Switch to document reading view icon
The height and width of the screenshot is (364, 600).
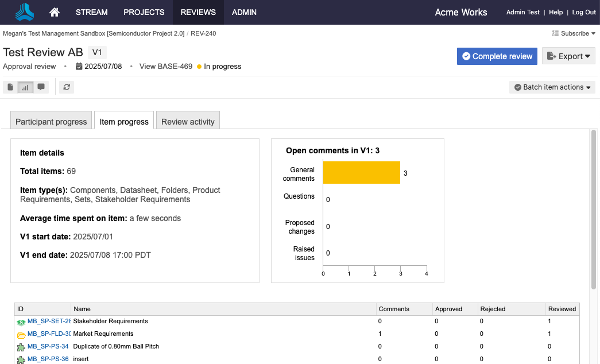pos(10,87)
